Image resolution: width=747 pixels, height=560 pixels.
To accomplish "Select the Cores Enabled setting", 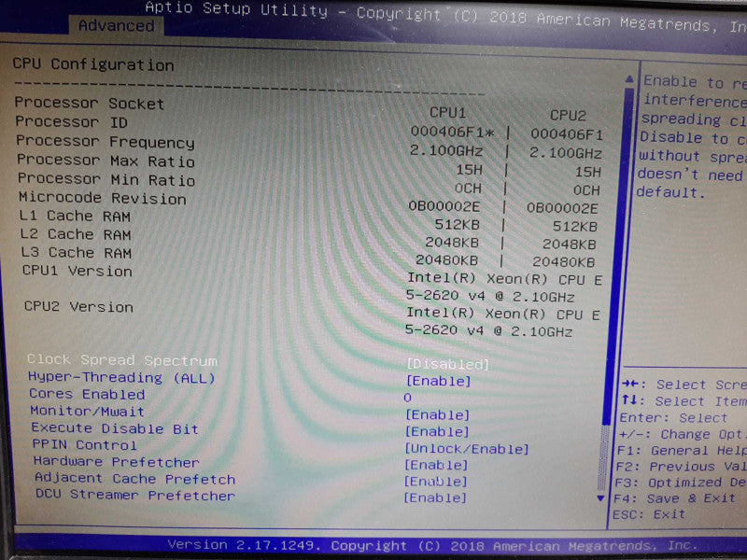I will click(x=87, y=394).
